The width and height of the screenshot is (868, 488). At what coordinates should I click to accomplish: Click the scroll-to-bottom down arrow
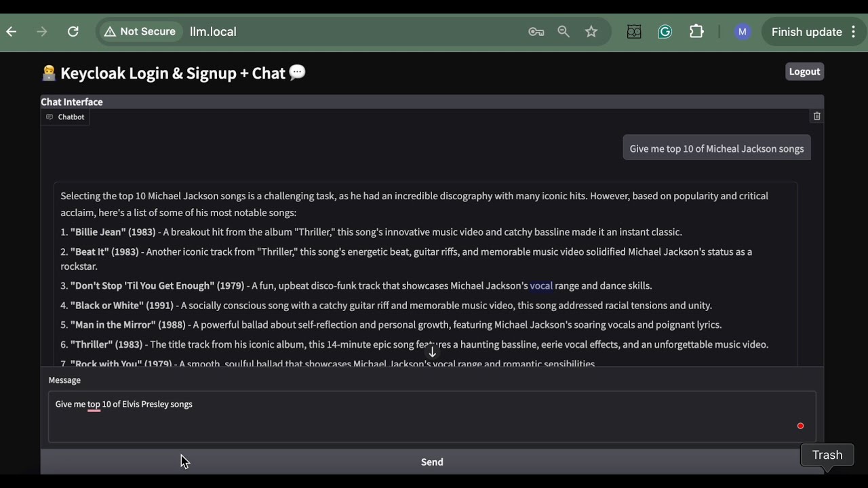pos(432,352)
